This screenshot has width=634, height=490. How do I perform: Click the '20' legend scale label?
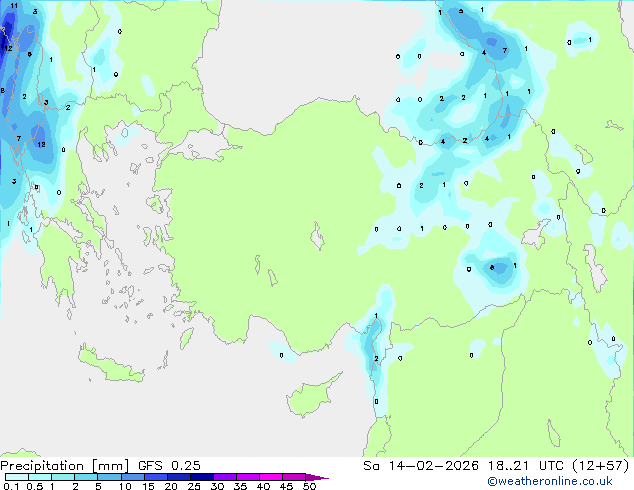coord(171,486)
